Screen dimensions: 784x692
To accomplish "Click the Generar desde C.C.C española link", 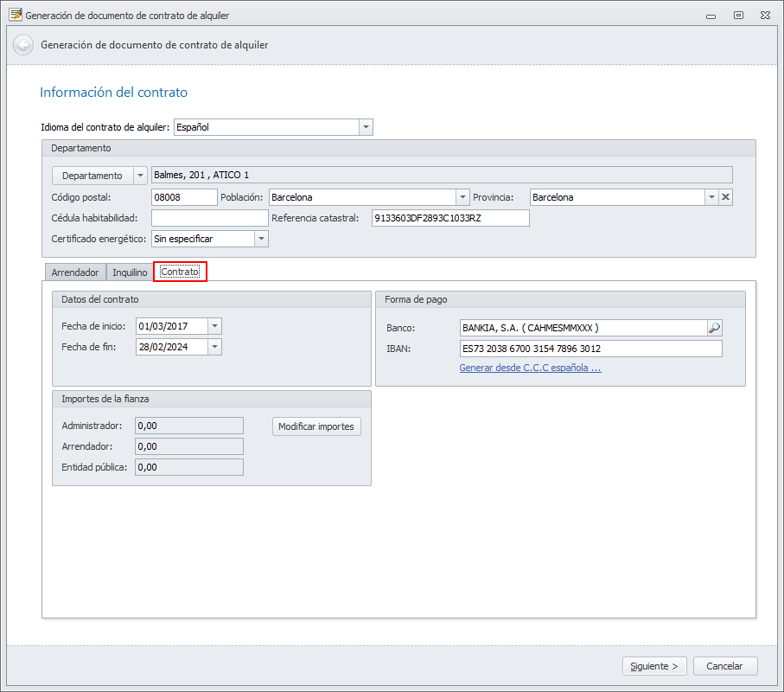I will [x=530, y=368].
